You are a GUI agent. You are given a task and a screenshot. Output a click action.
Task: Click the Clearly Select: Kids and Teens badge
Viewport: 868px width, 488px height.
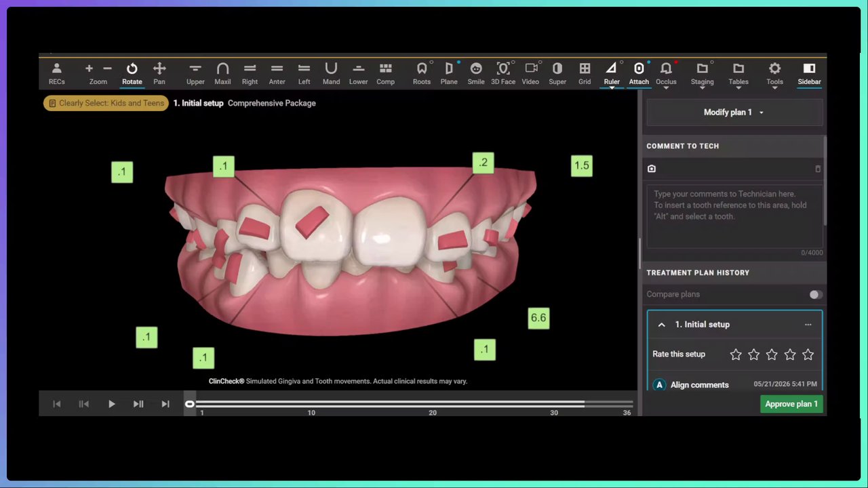(x=106, y=103)
